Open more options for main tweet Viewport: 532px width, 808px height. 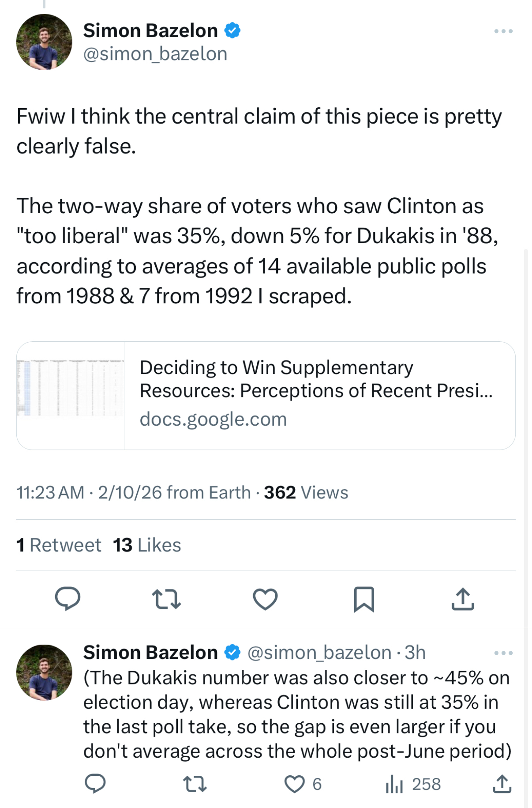pyautogui.click(x=503, y=31)
